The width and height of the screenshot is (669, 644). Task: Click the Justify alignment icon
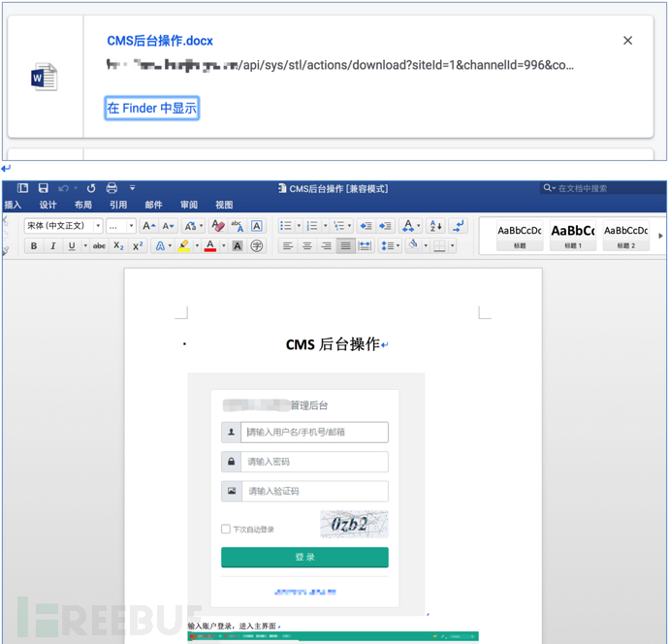345,245
